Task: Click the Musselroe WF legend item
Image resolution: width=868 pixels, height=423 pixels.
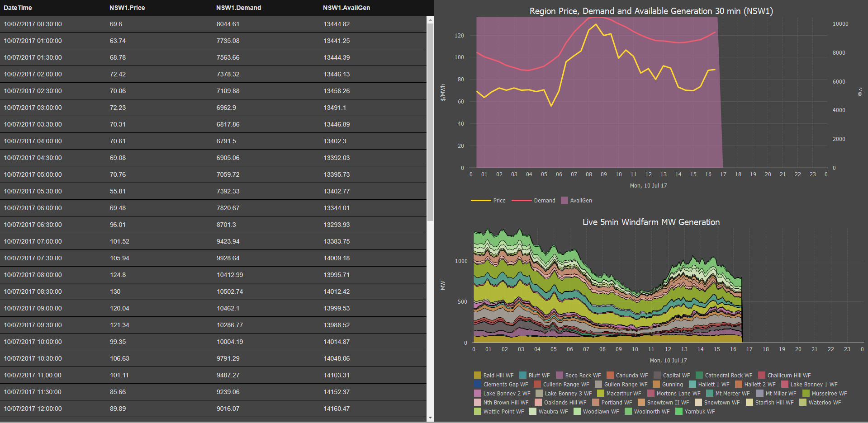Action: [825, 394]
